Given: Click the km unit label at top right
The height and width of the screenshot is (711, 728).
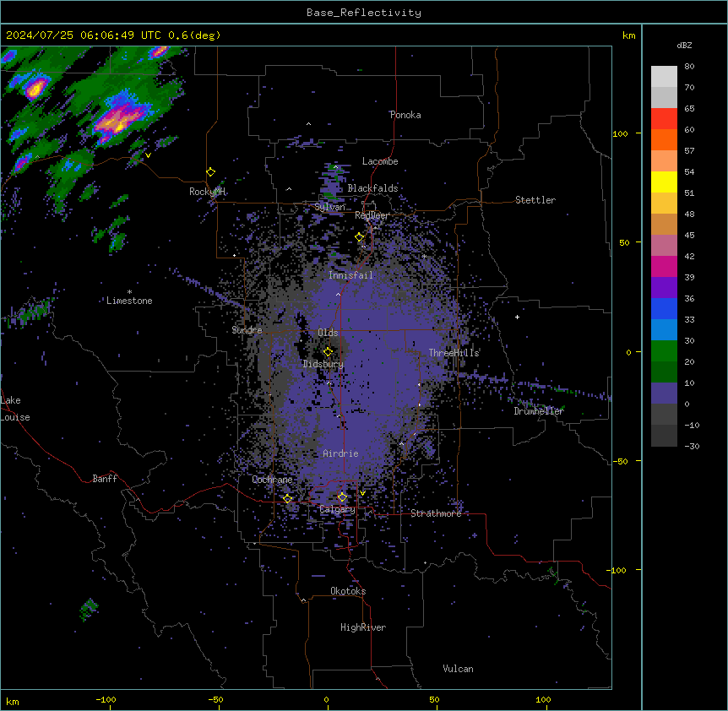Looking at the screenshot, I should pos(628,35).
